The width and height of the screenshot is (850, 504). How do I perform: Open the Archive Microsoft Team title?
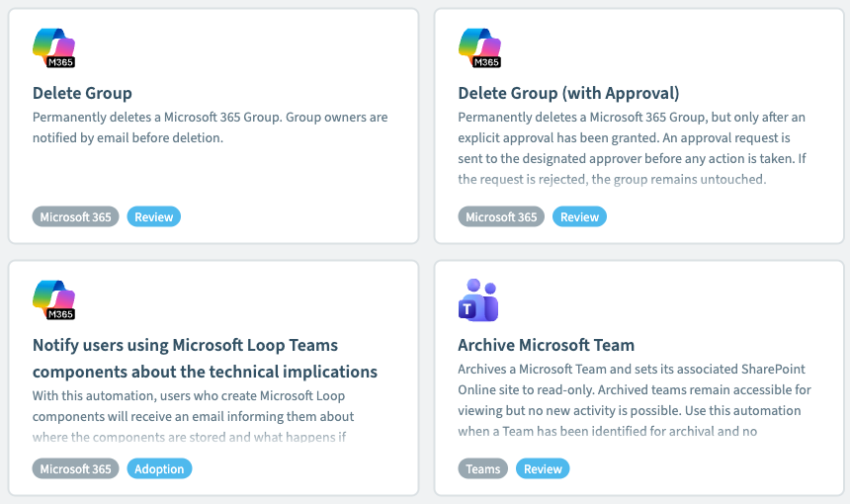[546, 345]
